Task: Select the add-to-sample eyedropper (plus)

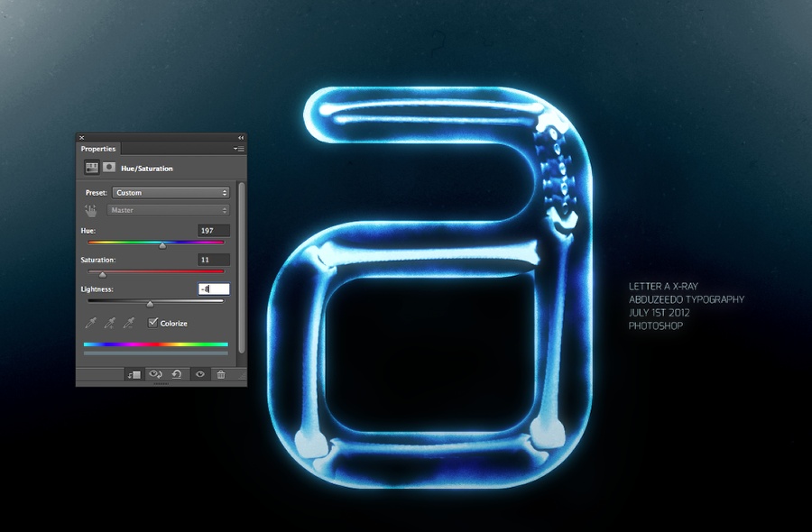Action: pos(110,323)
